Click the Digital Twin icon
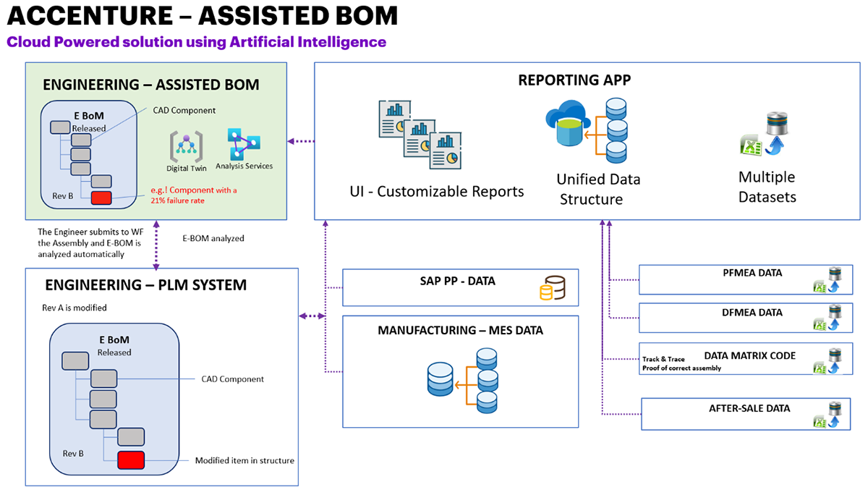The width and height of the screenshot is (868, 490). click(186, 147)
